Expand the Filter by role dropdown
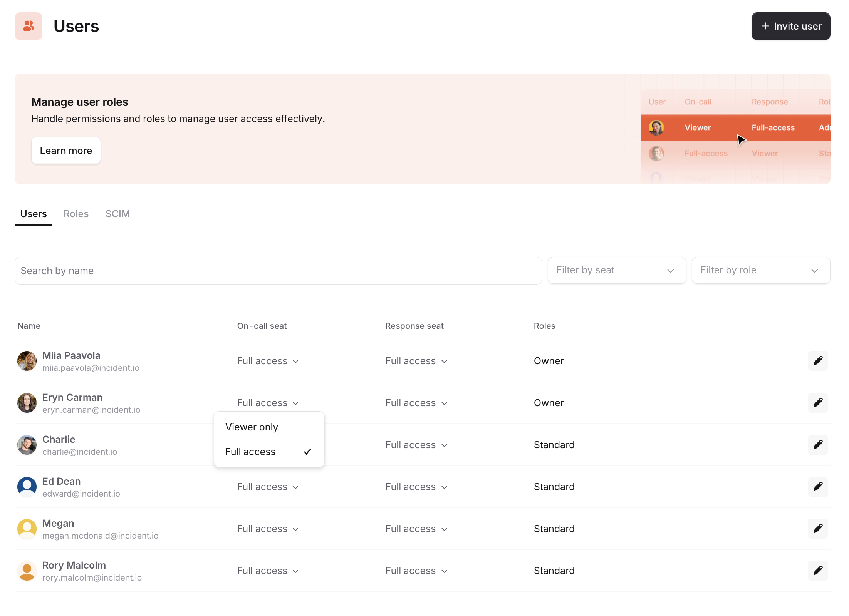The image size is (849, 616). tap(760, 270)
